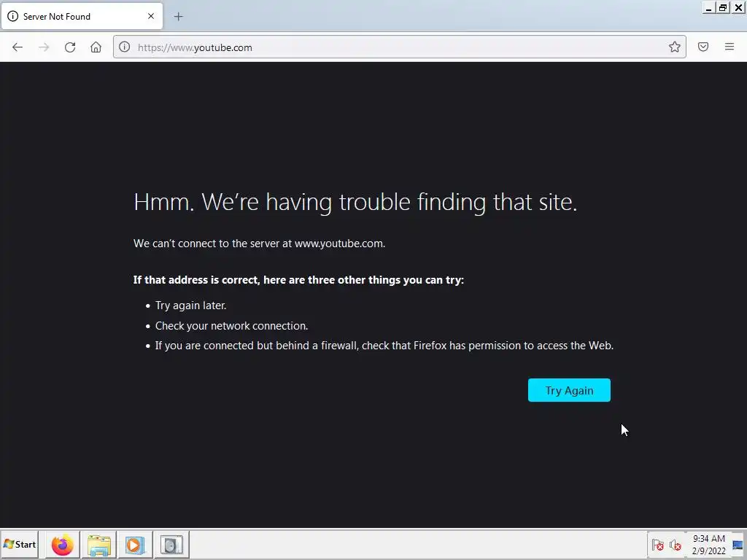Go back to the previous page
Viewport: 747px width, 560px height.
tap(18, 47)
